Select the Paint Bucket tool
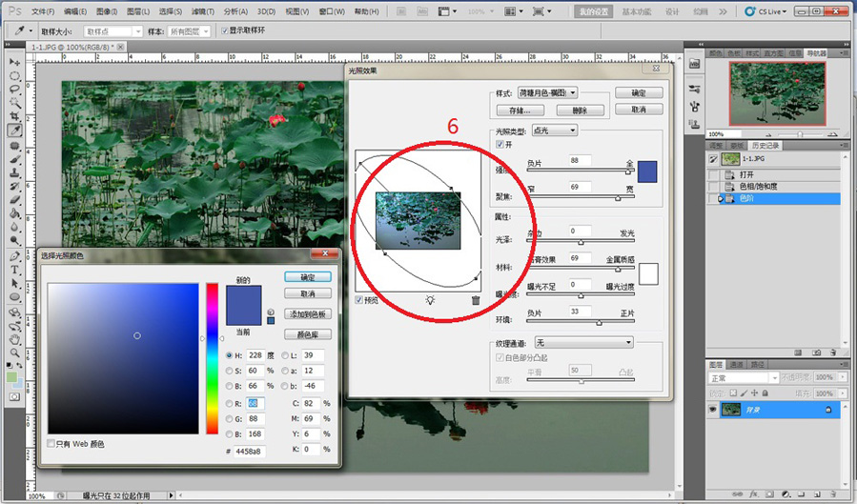The image size is (857, 504). click(14, 213)
